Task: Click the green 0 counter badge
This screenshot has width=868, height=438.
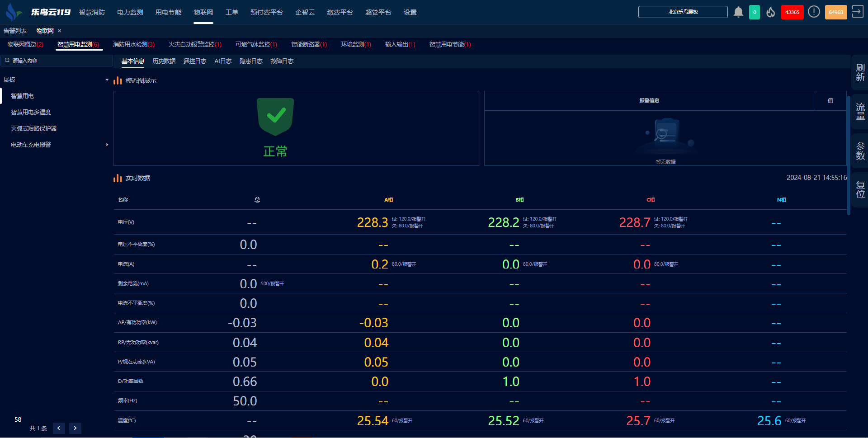Action: pyautogui.click(x=755, y=12)
